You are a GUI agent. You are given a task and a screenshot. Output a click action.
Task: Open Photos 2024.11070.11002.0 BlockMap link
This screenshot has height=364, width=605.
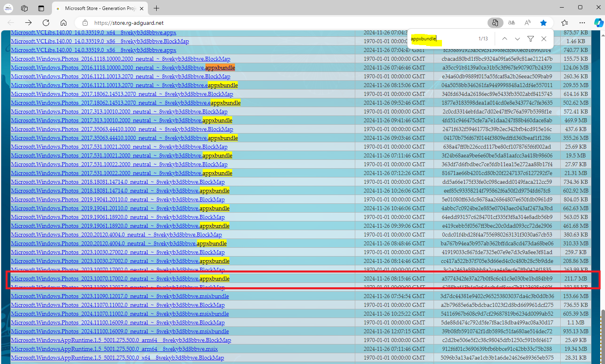point(118,305)
